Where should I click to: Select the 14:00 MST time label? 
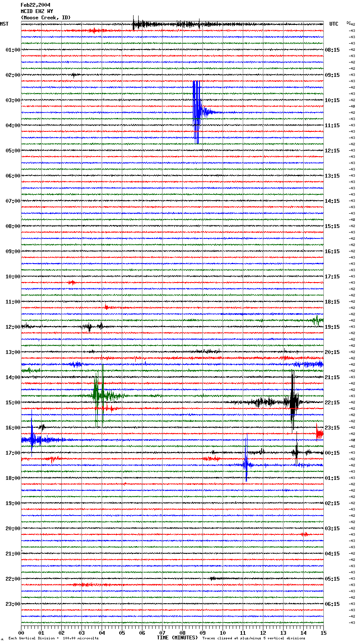pos(13,377)
